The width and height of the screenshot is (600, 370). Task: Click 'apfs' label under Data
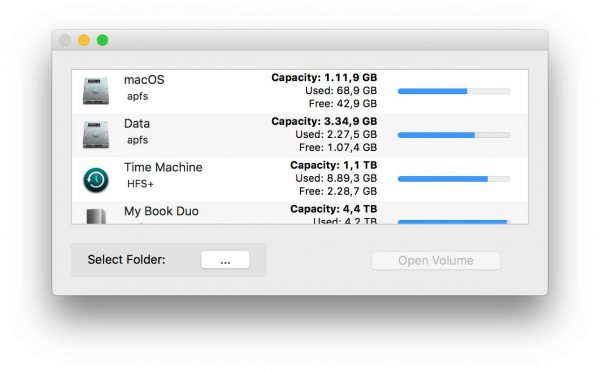137,140
